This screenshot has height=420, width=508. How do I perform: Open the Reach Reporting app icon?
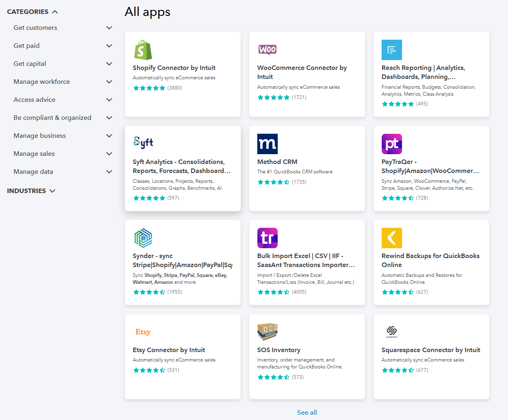391,49
